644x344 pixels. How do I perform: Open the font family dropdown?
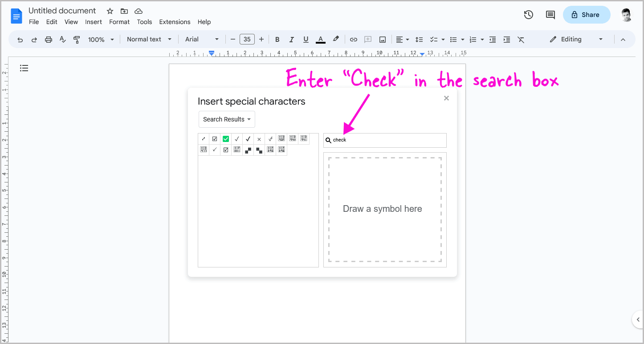(201, 39)
